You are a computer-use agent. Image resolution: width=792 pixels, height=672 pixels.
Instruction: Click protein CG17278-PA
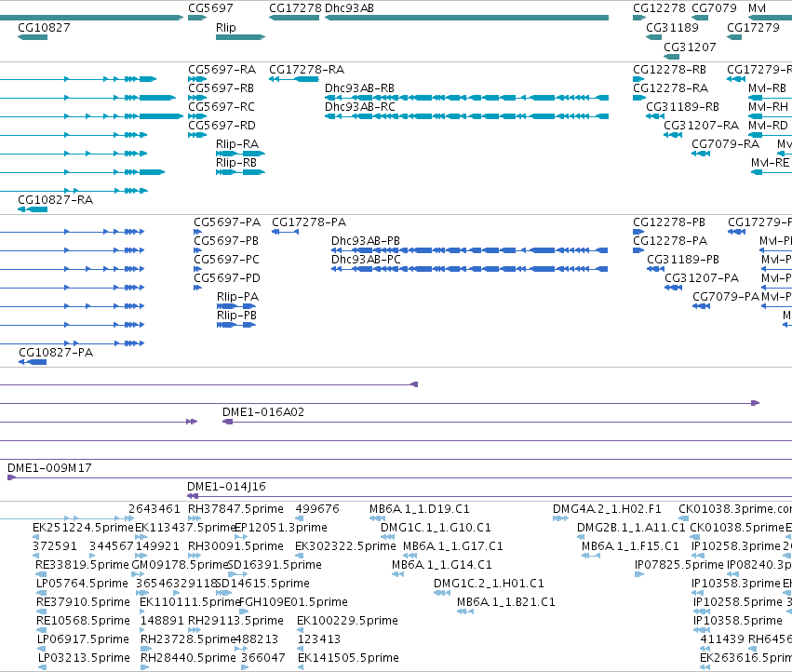tap(286, 232)
